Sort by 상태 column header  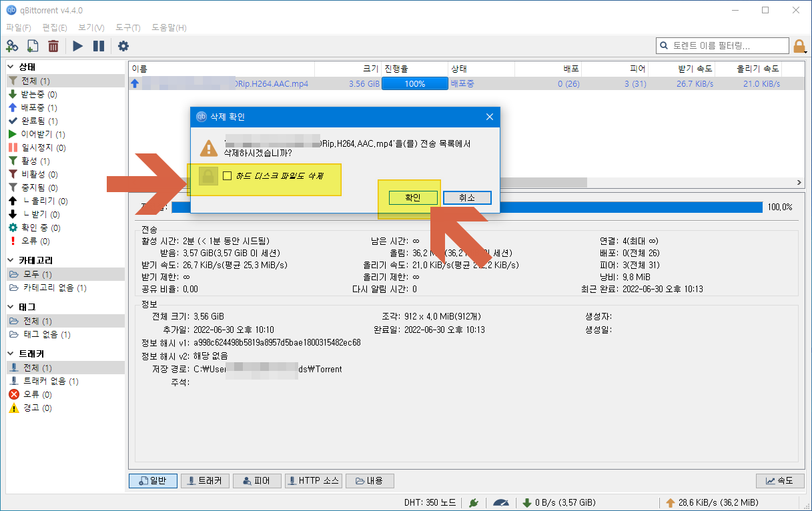click(481, 69)
